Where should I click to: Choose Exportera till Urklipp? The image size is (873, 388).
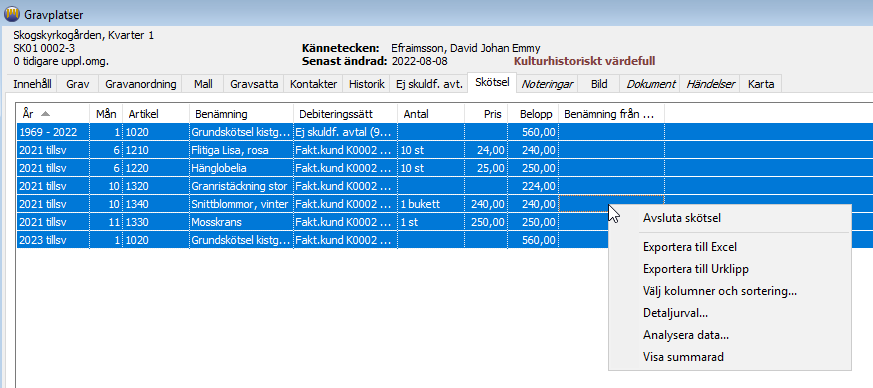click(729, 269)
